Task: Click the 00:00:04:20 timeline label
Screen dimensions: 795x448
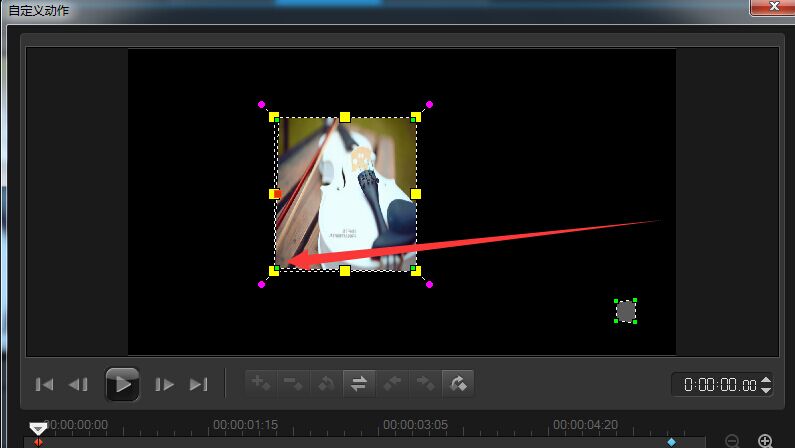Action: point(585,425)
